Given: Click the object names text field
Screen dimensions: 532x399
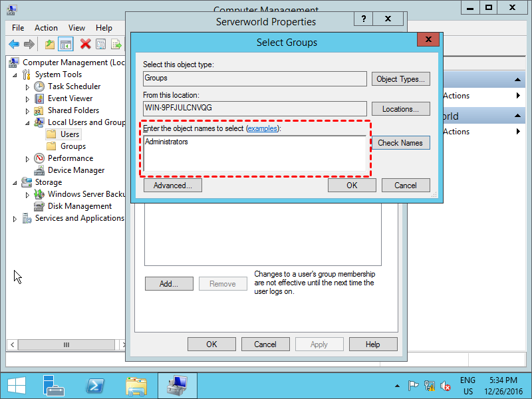Looking at the screenshot, I should tap(255, 156).
